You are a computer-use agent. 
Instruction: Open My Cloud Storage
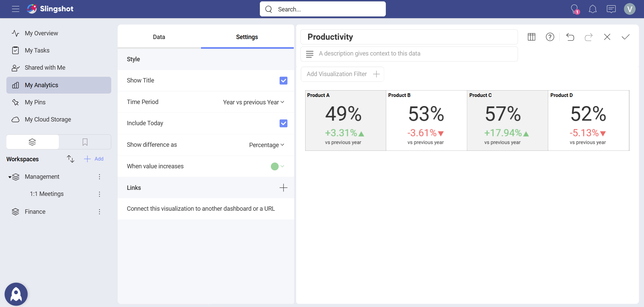pyautogui.click(x=48, y=119)
